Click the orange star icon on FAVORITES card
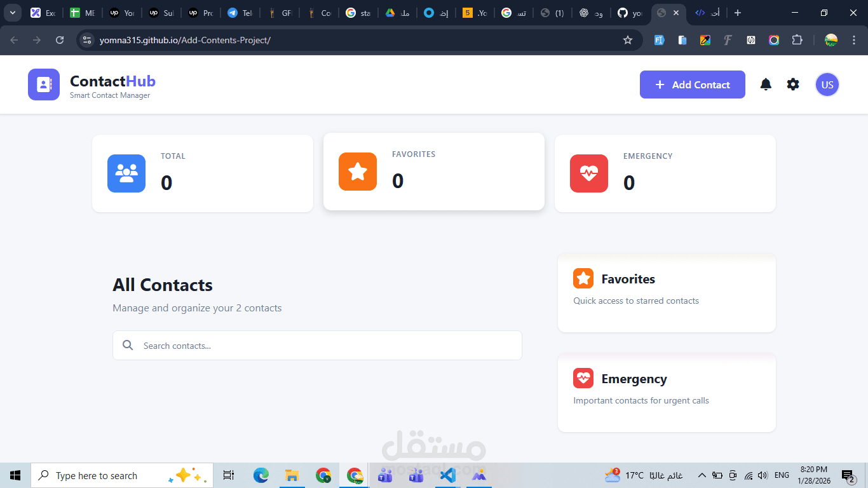The image size is (868, 488). tap(357, 172)
